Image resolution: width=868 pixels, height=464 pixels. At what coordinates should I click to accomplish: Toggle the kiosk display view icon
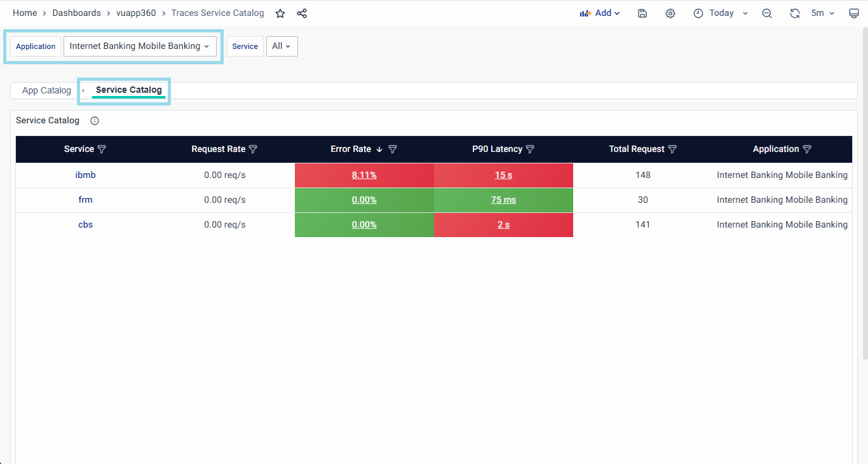(x=854, y=13)
